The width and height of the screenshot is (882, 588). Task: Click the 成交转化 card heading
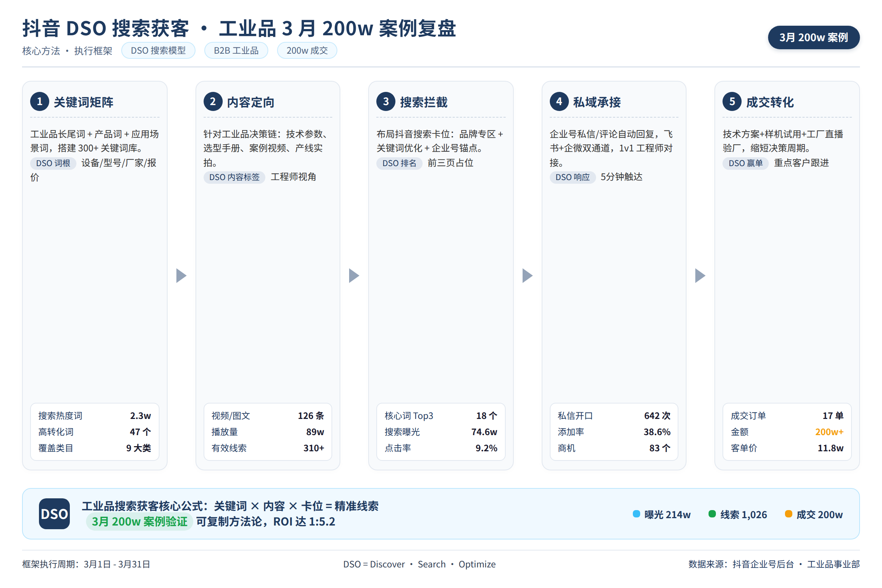coord(770,102)
